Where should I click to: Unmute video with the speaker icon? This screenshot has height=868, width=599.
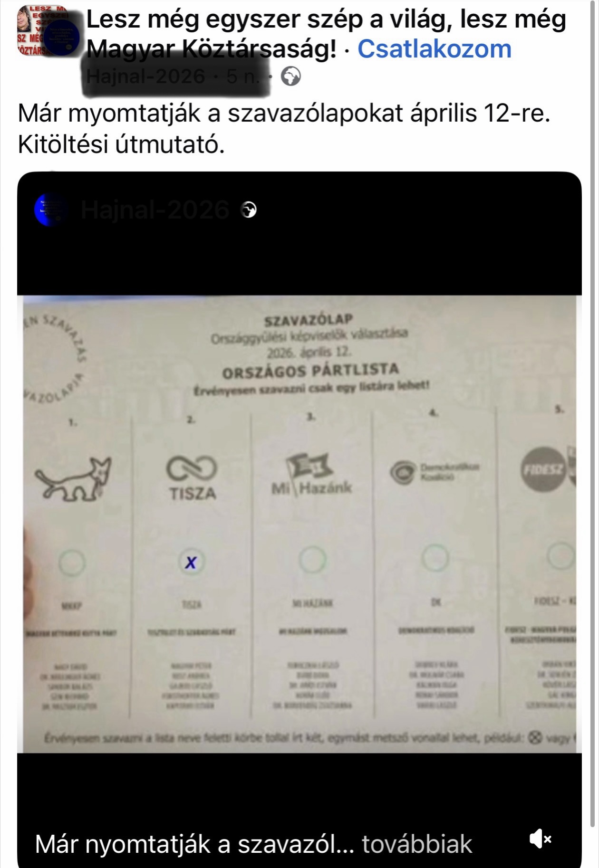click(540, 839)
